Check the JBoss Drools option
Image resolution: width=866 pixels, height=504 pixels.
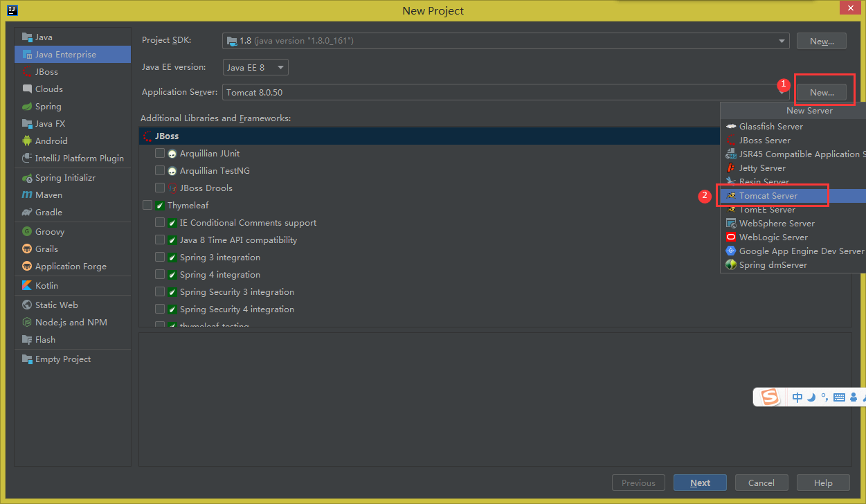160,188
